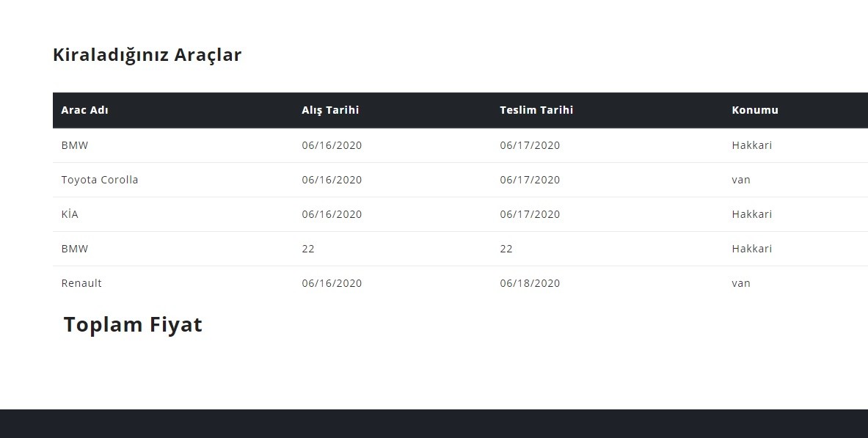
Task: Select the Toyota Corolla row
Action: 460,180
